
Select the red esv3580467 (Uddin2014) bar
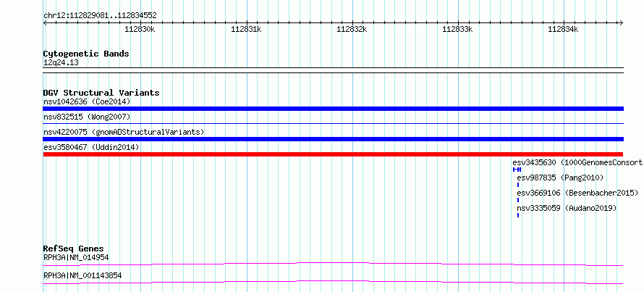pos(333,154)
